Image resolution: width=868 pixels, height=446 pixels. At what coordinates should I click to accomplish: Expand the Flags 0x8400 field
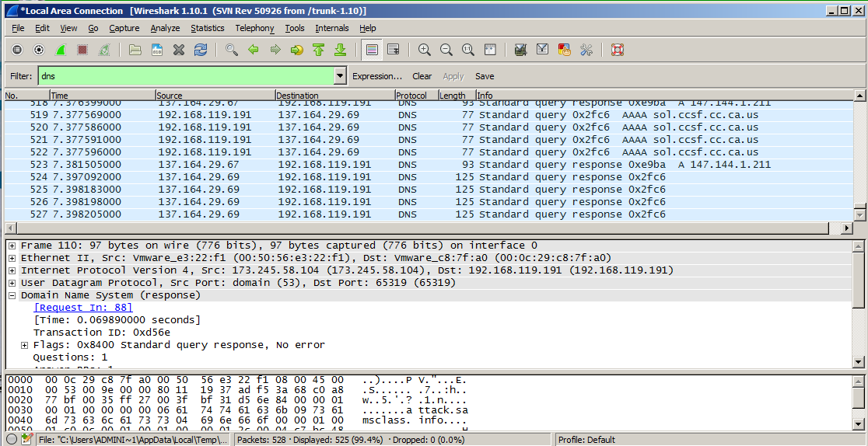click(x=25, y=345)
